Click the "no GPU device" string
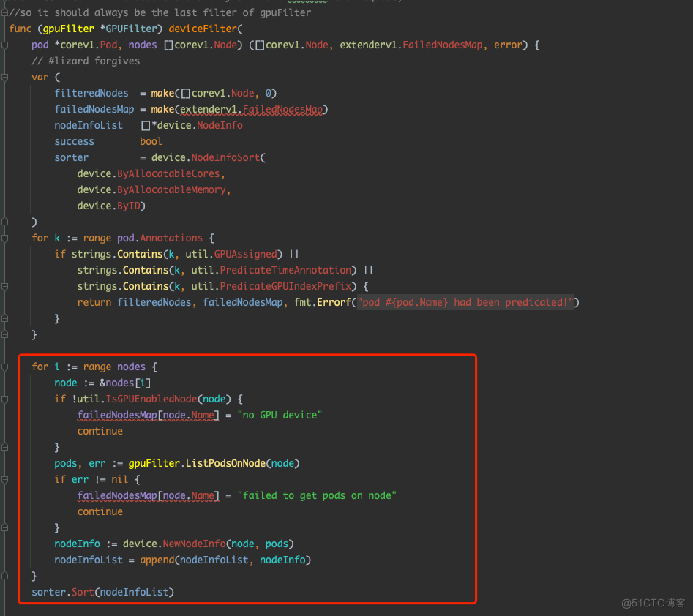The image size is (693, 616). [280, 416]
